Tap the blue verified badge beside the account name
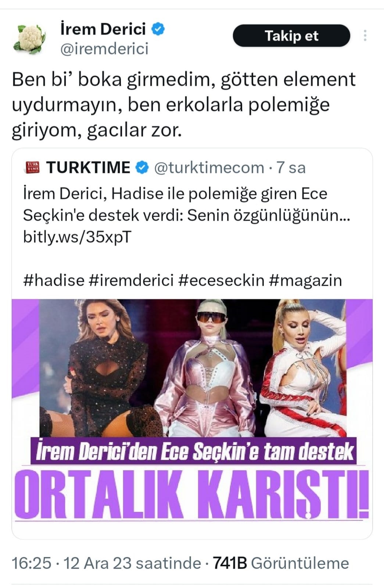384x588 pixels. point(158,29)
